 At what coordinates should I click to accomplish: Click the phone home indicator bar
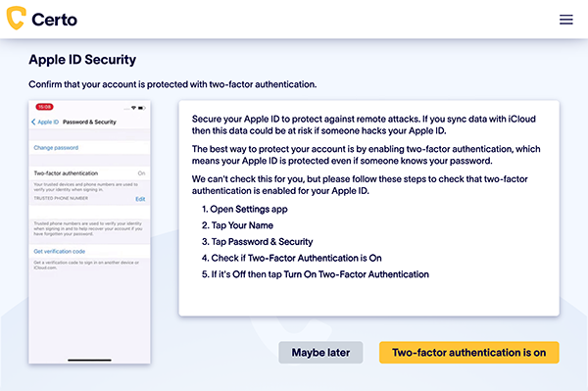pos(89,360)
